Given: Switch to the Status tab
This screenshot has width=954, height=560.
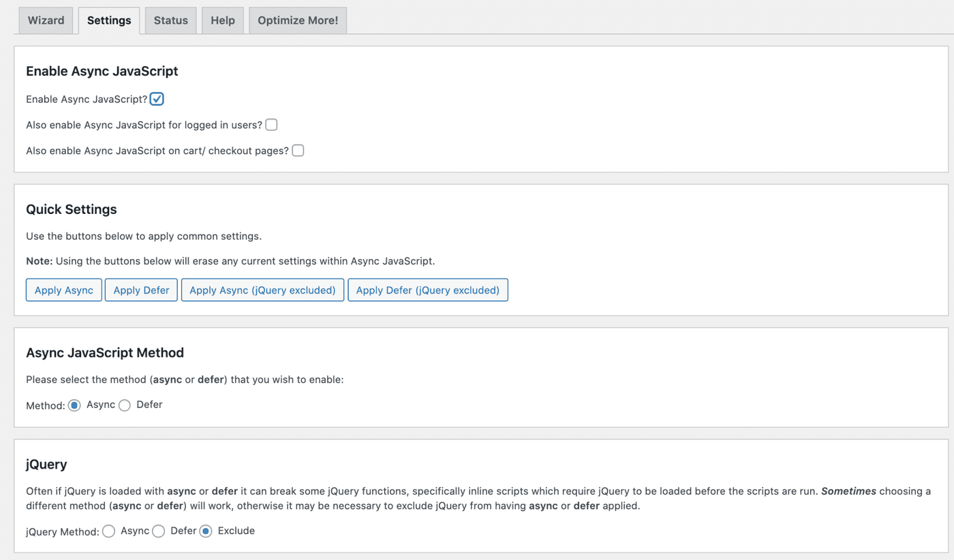Looking at the screenshot, I should [170, 20].
